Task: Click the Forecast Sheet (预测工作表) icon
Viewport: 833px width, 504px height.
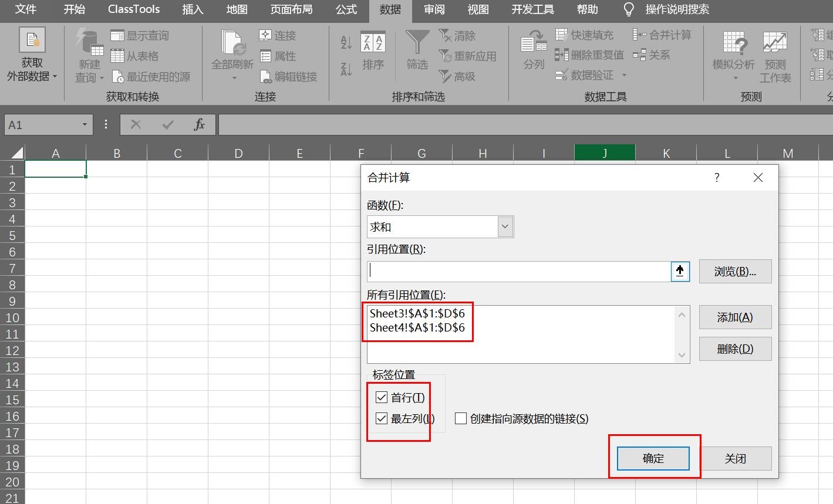Action: coord(775,44)
